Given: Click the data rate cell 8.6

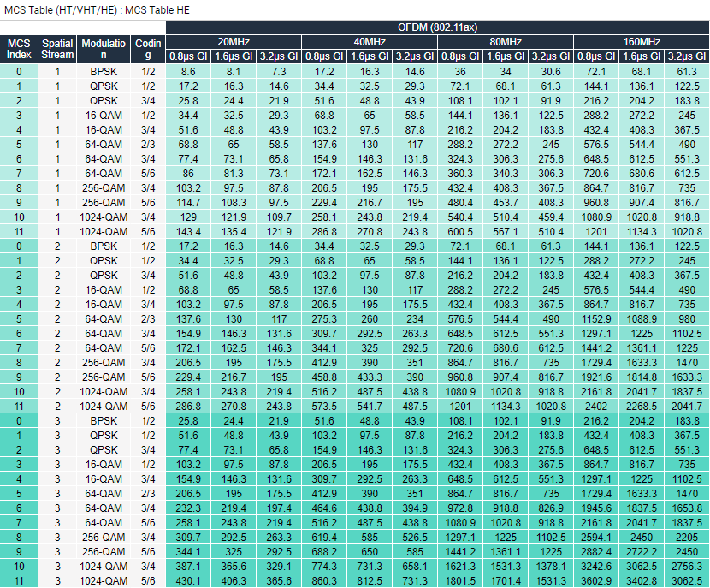Looking at the screenshot, I should pos(188,72).
